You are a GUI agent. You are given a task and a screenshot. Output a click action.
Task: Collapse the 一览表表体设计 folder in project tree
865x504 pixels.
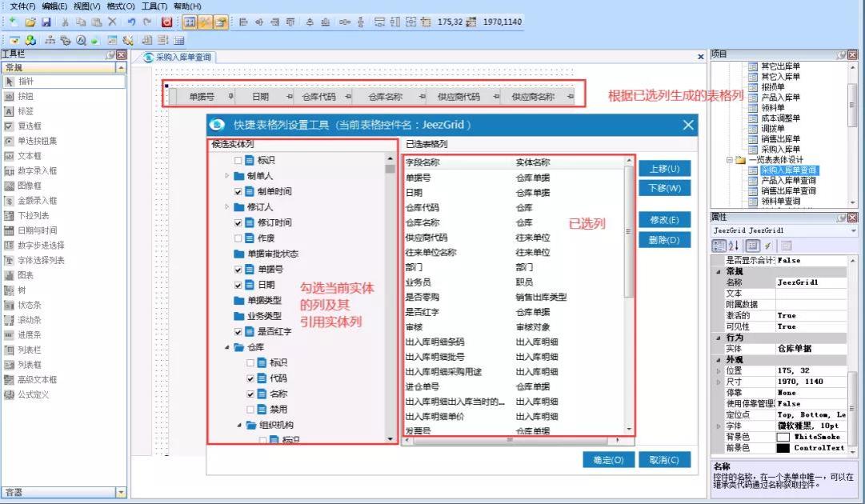[x=729, y=160]
